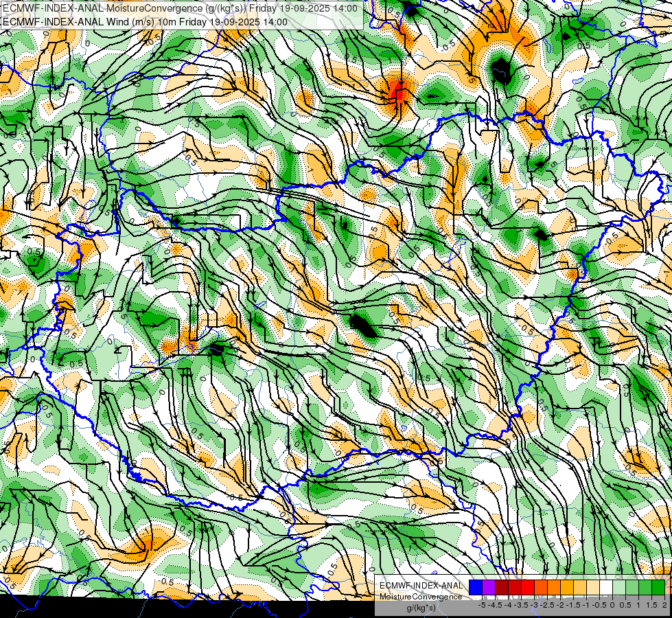Screen dimensions: 672x618
Task: Click the purple legend color swatch
Action: coord(489,587)
